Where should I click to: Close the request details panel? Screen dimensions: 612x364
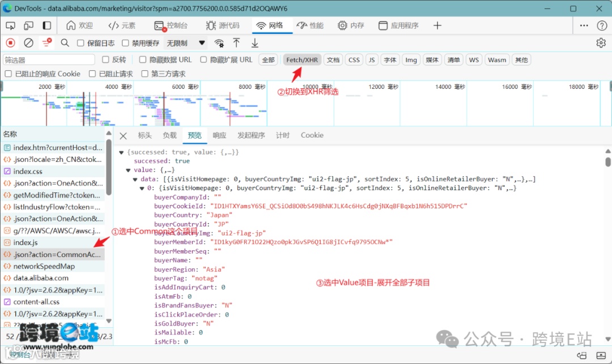click(124, 136)
